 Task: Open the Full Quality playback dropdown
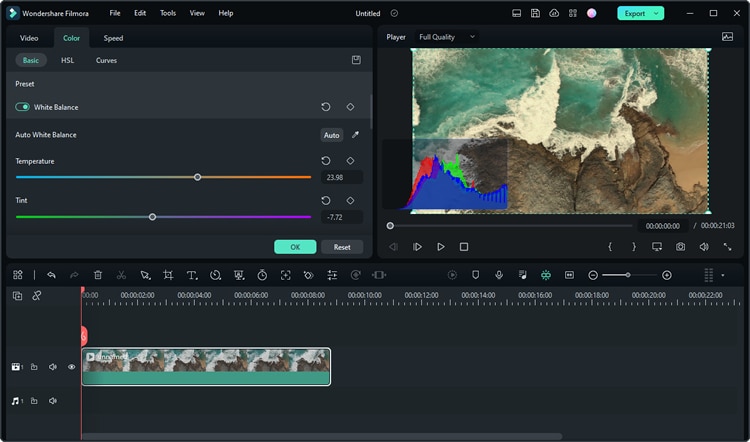click(x=447, y=37)
